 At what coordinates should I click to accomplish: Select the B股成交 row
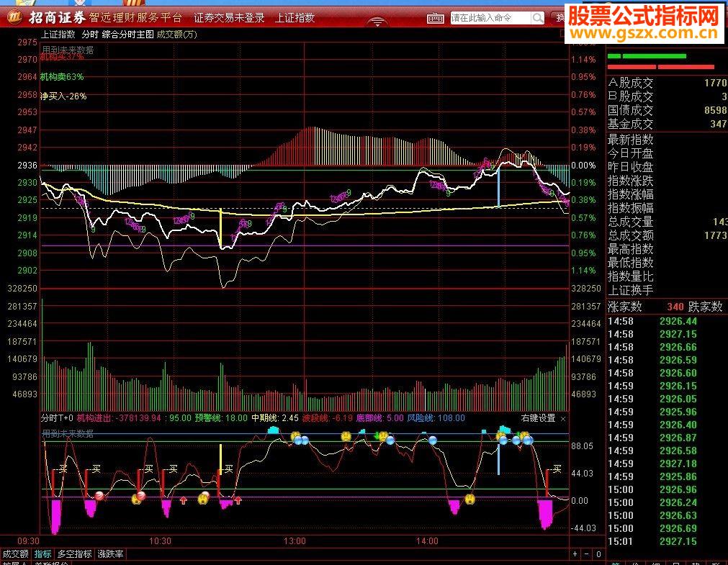667,96
